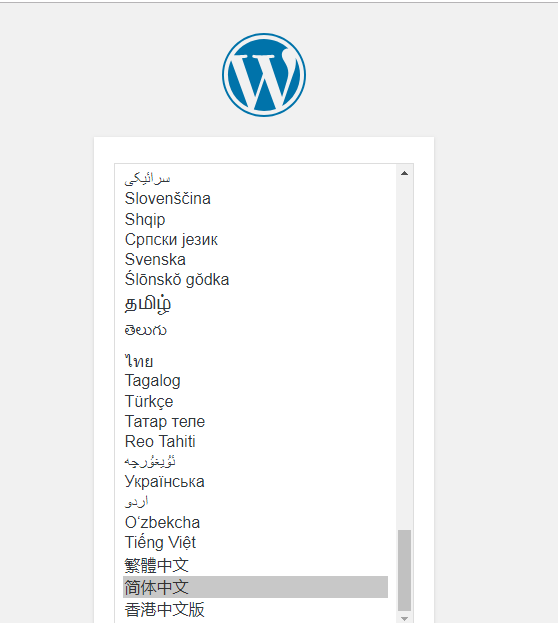Select Tagalog from the list
The width and height of the screenshot is (558, 623).
pos(255,381)
